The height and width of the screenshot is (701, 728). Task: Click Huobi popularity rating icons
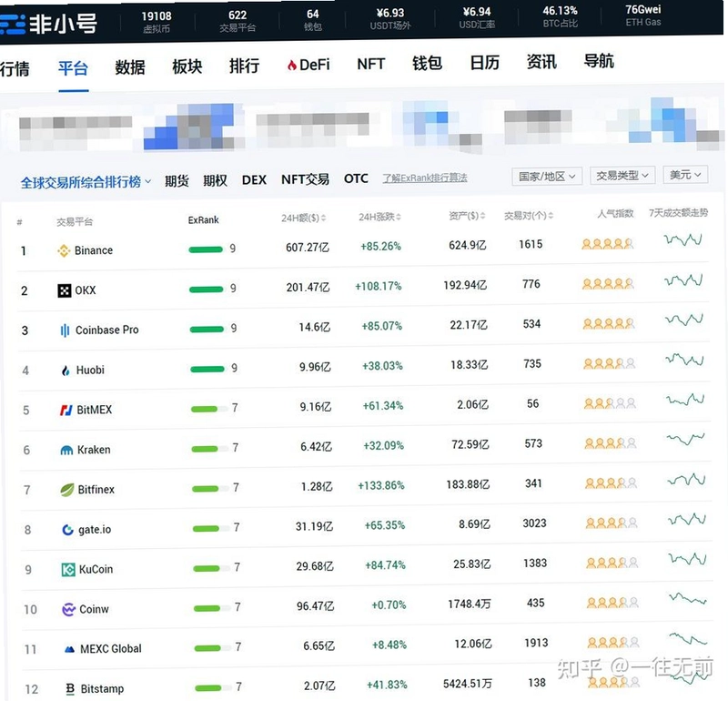tap(609, 363)
